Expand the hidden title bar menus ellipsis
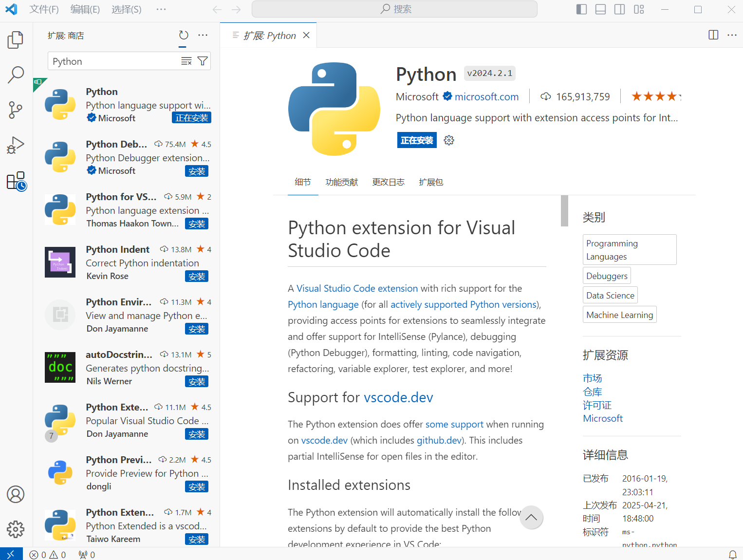Screen dimensions: 743x560 point(161,9)
